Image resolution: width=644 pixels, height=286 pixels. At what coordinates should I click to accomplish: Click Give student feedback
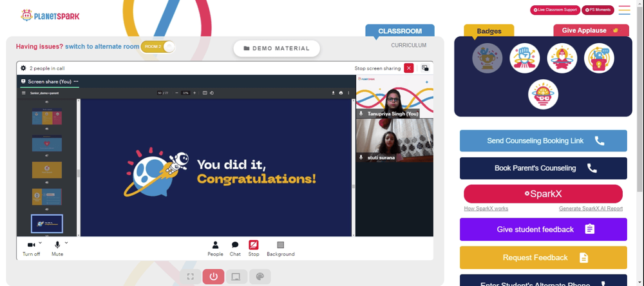tap(543, 229)
